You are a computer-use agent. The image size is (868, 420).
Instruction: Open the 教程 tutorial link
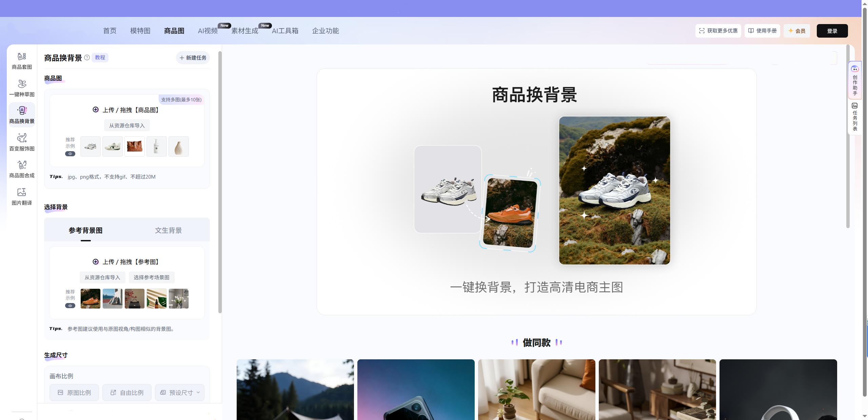[x=100, y=58]
